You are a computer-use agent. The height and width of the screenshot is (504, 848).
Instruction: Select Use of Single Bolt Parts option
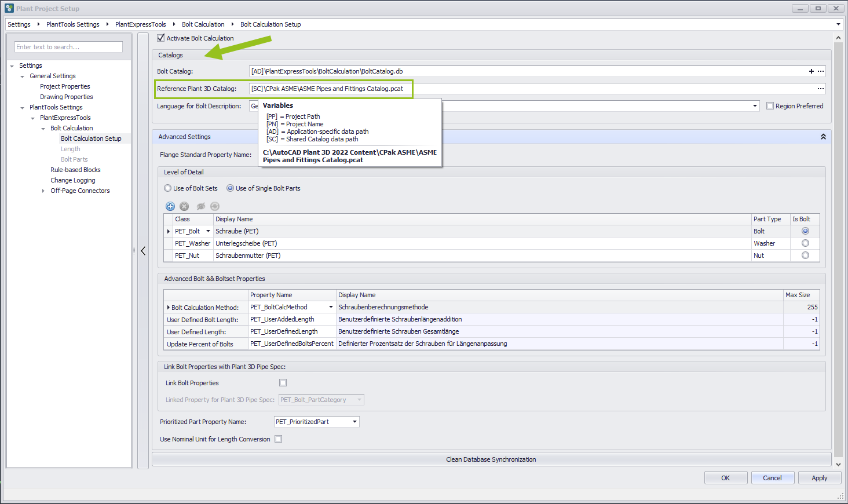pyautogui.click(x=230, y=188)
